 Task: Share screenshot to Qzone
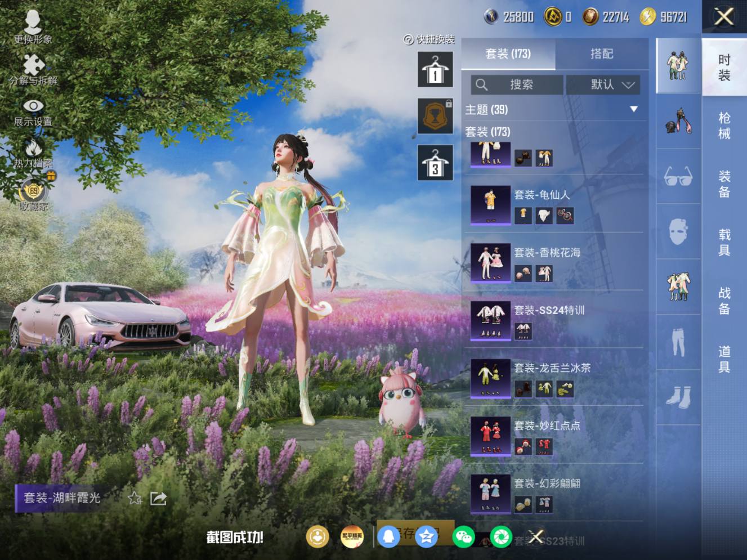click(x=426, y=537)
